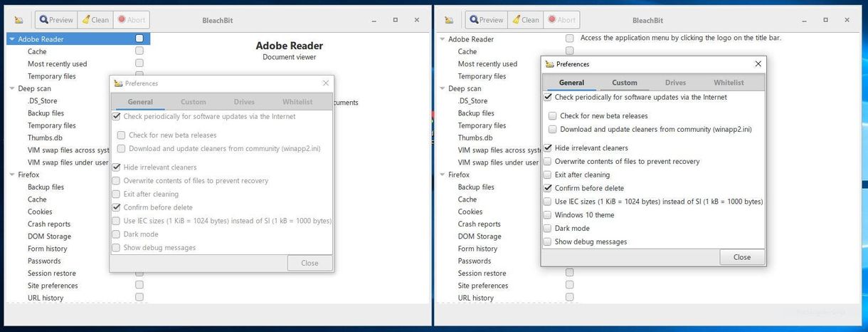Uncheck 'Confirm before delete' in right Preferences
Viewport: 868px width, 332px height.
click(548, 188)
